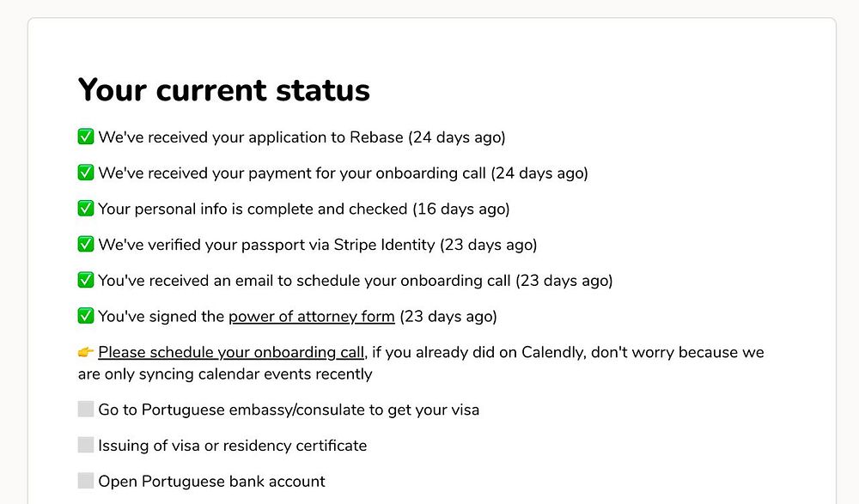Click the onboarding call payment status line
Image resolution: width=859 pixels, height=504 pixels.
(343, 173)
